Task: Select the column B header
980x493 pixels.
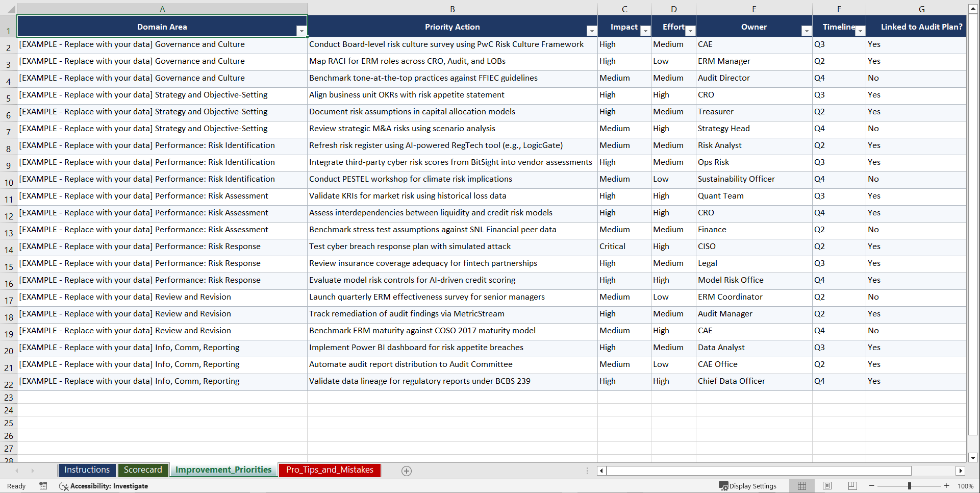Action: click(x=452, y=9)
